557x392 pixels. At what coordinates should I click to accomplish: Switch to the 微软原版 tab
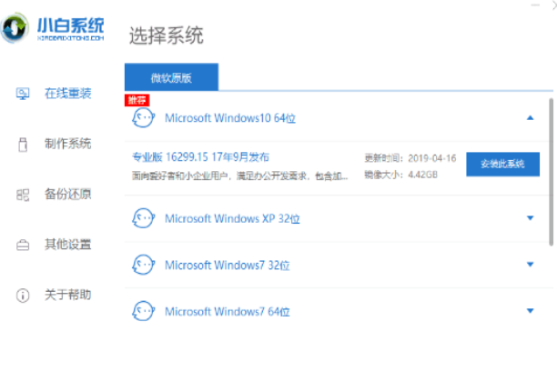(171, 76)
